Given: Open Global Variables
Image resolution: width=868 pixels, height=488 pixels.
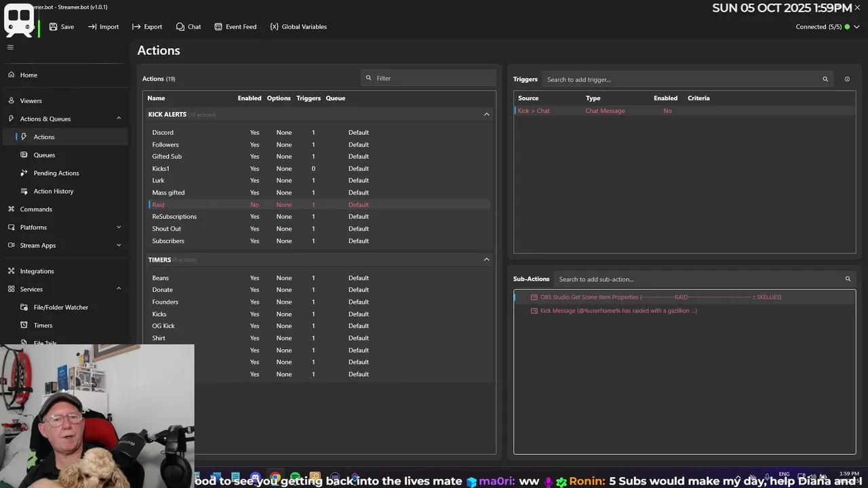Looking at the screenshot, I should click(x=298, y=26).
